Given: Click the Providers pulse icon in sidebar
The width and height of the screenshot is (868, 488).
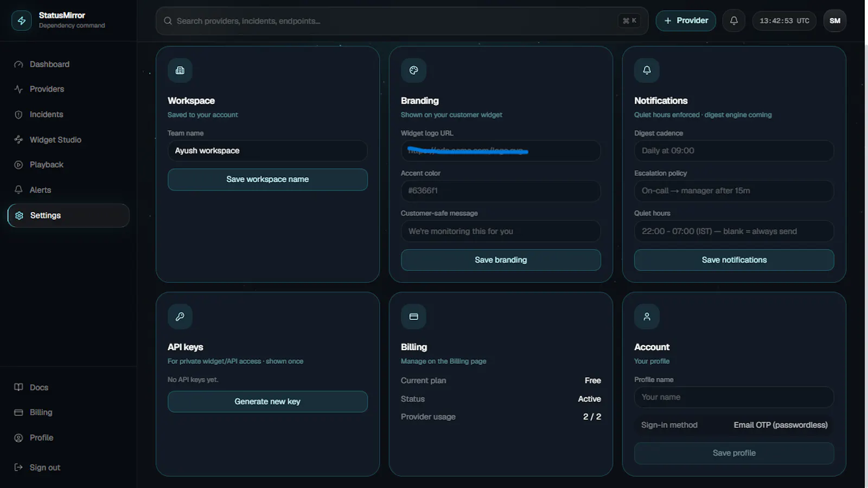Looking at the screenshot, I should 18,89.
